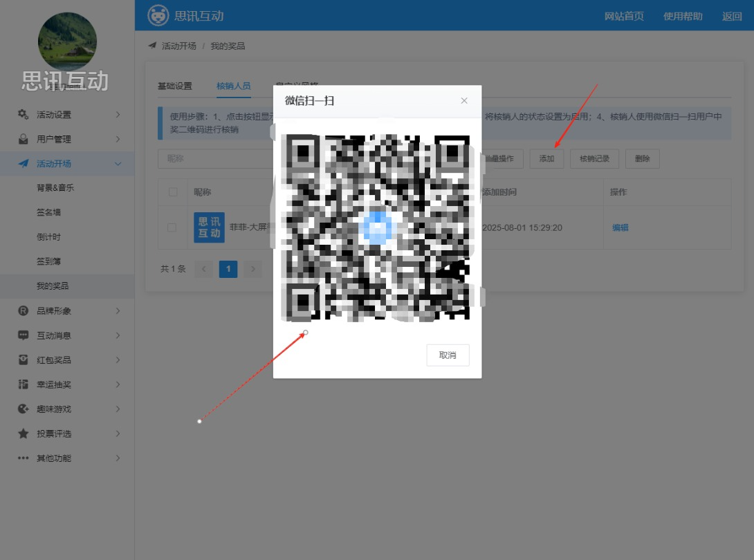Switch to the 基础设置 tab

coord(175,86)
